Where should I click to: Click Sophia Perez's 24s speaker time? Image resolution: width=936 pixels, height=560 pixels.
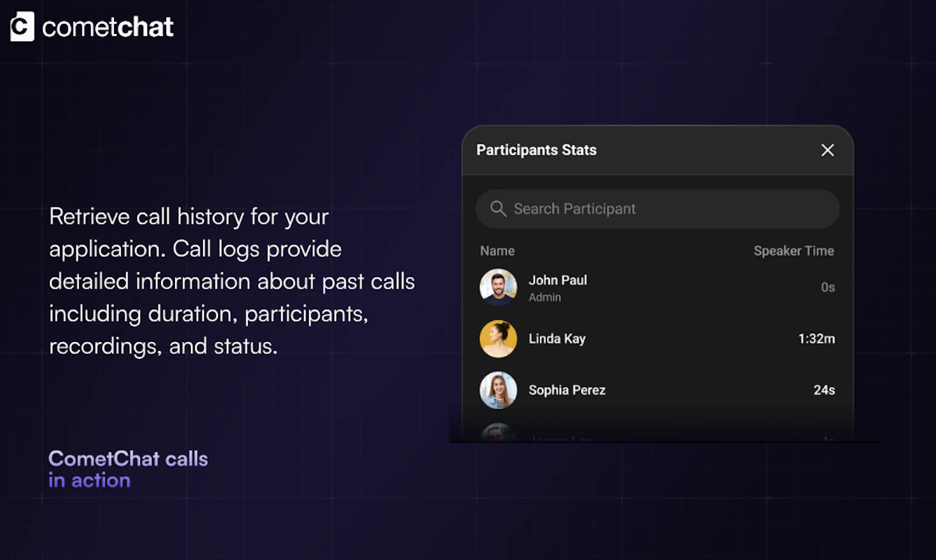[x=824, y=390]
